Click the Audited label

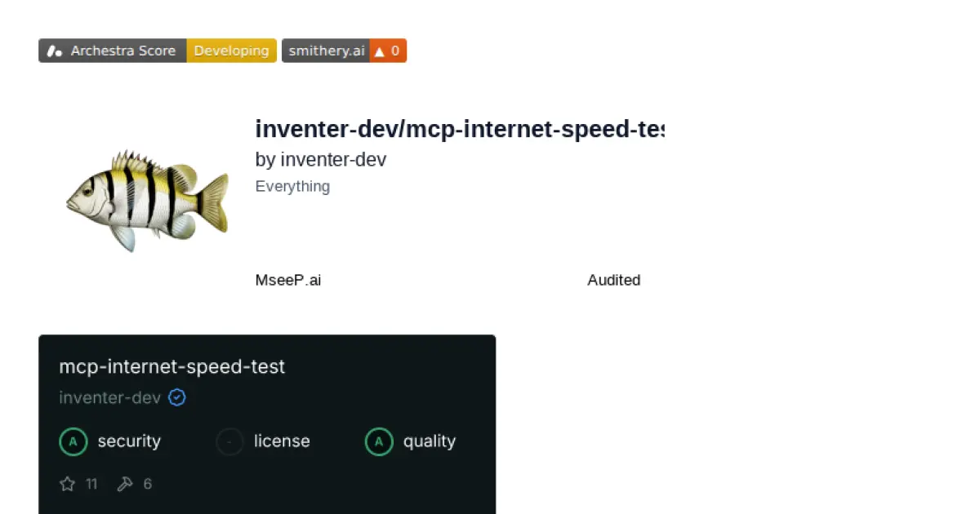613,280
